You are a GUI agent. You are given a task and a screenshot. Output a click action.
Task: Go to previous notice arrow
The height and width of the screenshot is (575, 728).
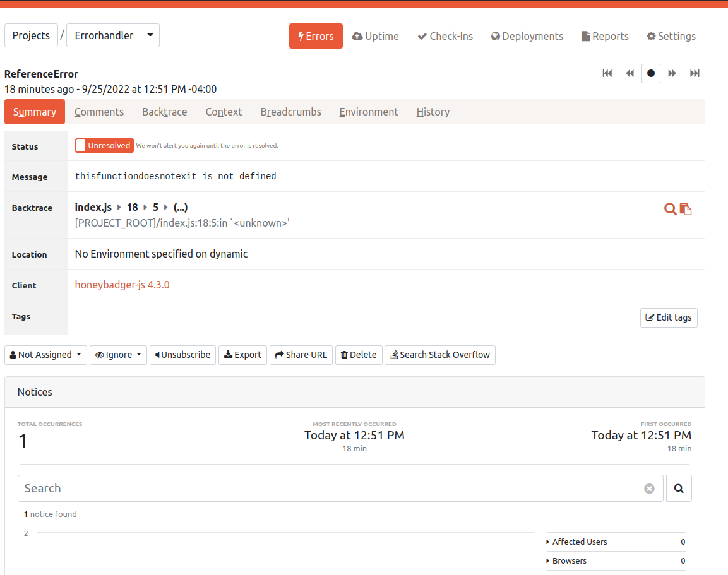pyautogui.click(x=630, y=73)
